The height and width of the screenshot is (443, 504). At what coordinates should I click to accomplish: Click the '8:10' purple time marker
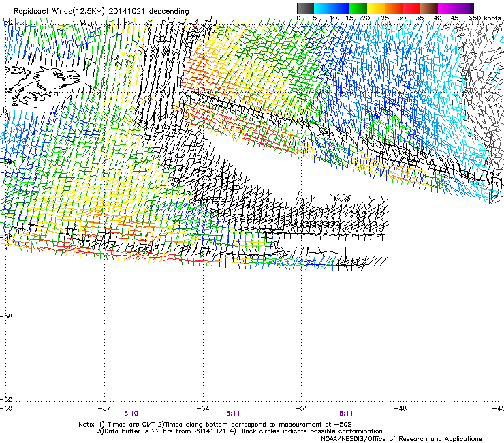click(131, 414)
